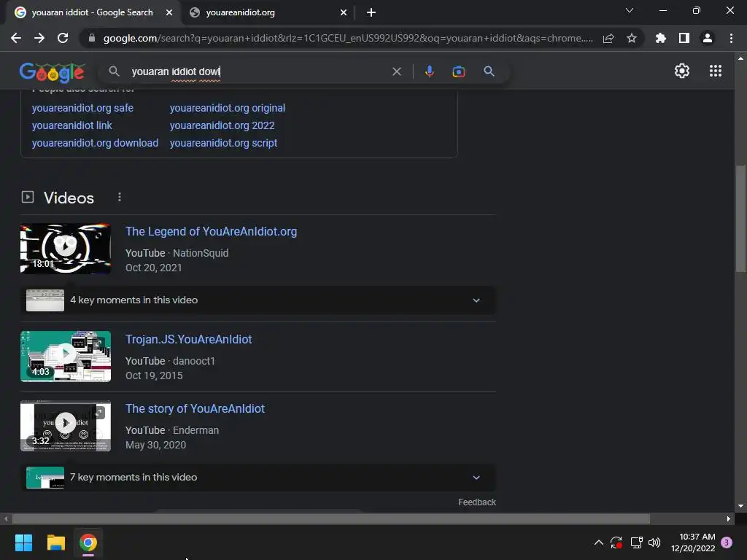Click the Google search input field
Image resolution: width=747 pixels, height=560 pixels.
[258, 71]
